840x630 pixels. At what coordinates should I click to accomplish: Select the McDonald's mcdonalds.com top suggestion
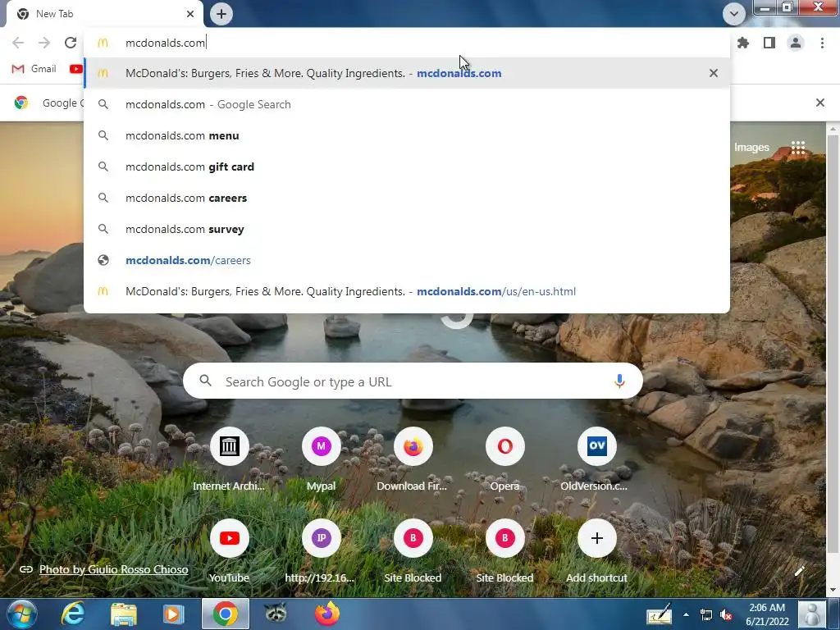click(407, 73)
